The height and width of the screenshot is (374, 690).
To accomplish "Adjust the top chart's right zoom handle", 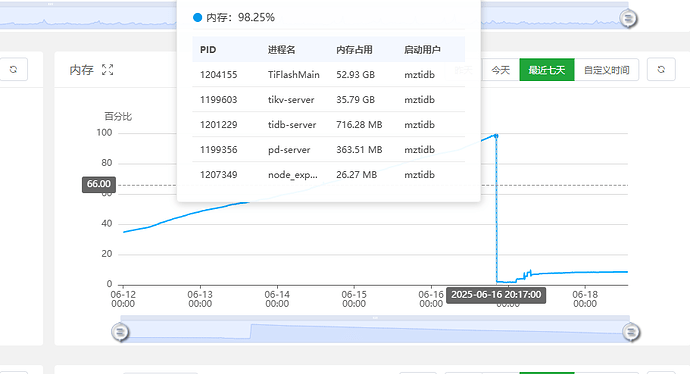I will coord(628,18).
